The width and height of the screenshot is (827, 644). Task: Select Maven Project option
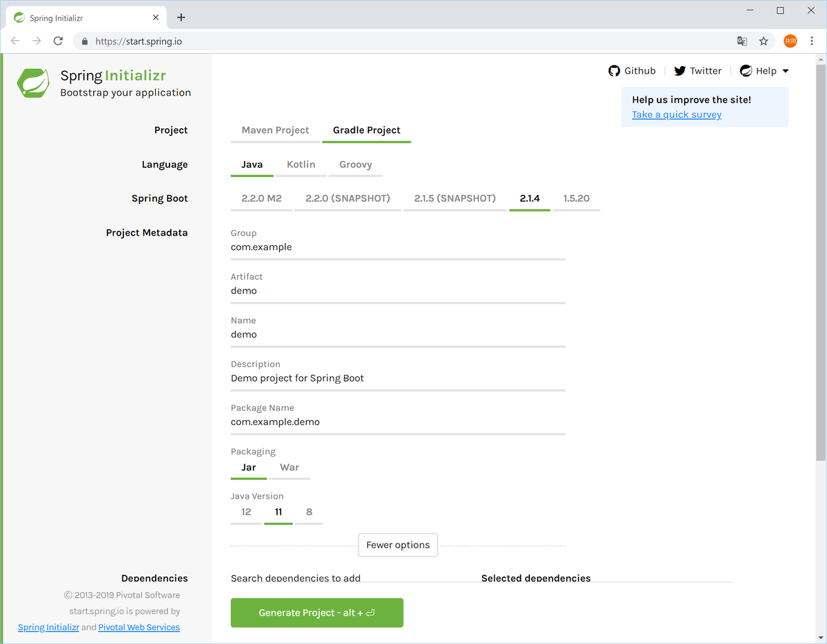pyautogui.click(x=275, y=130)
